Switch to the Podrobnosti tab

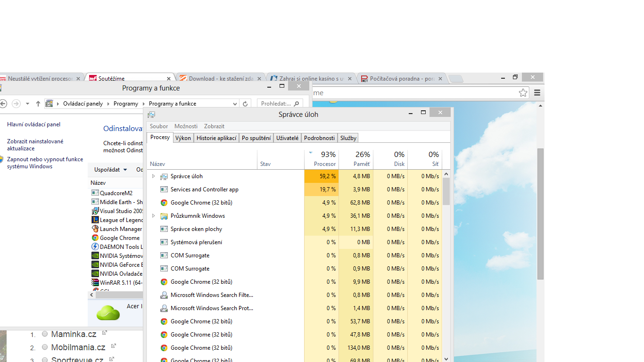[x=319, y=138]
